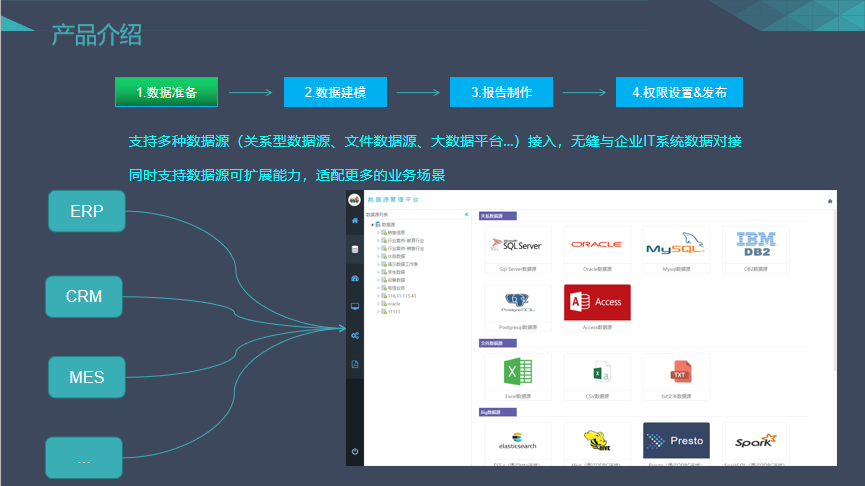The width and height of the screenshot is (865, 486).
Task: Select the 118.31.115.43 tree entry
Action: tap(402, 296)
